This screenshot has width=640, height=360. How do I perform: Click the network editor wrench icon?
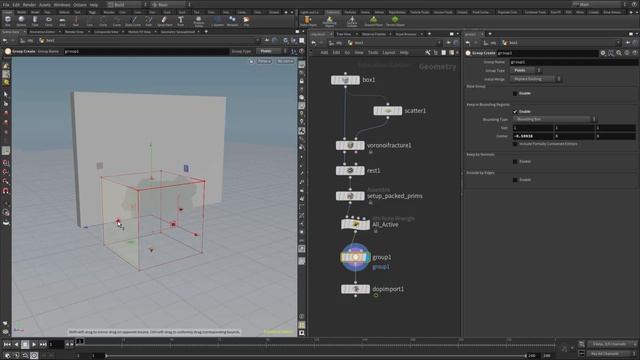coord(428,53)
